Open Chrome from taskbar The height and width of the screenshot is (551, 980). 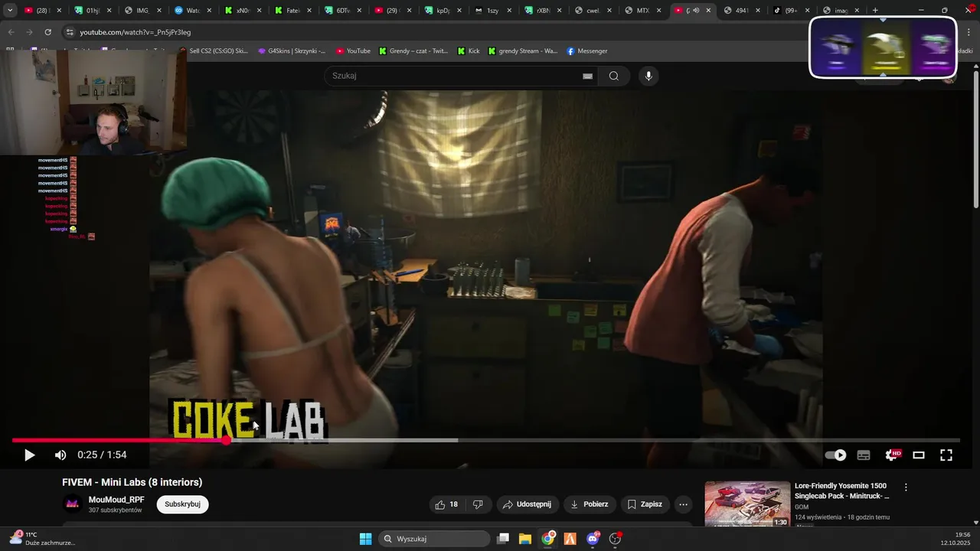[x=547, y=539]
